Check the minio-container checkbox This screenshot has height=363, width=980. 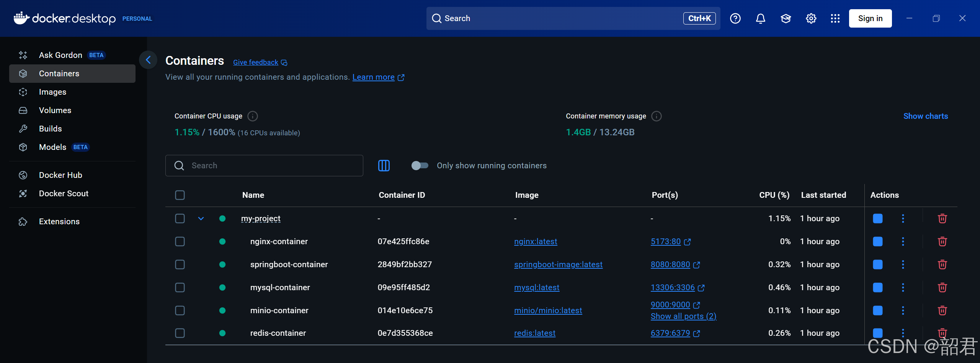click(180, 310)
